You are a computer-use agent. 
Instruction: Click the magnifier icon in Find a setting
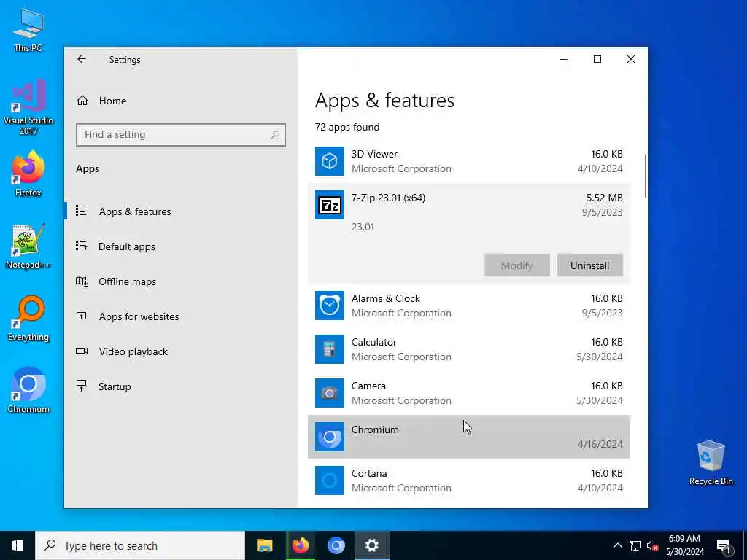coord(275,135)
